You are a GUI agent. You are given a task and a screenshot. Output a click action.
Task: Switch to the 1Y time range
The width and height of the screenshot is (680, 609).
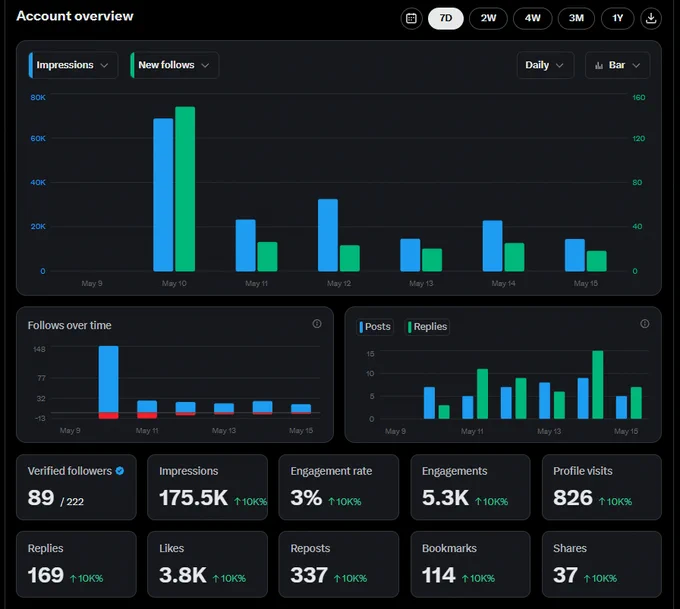pos(618,18)
